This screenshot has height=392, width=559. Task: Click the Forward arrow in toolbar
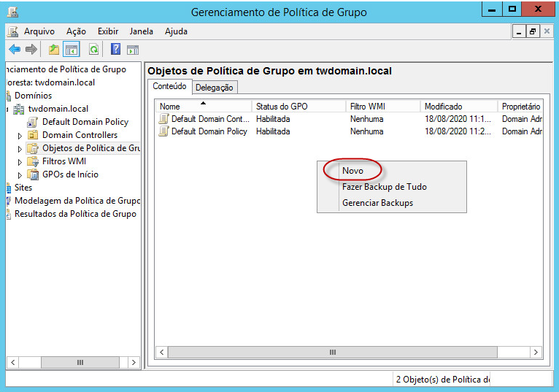tap(31, 50)
